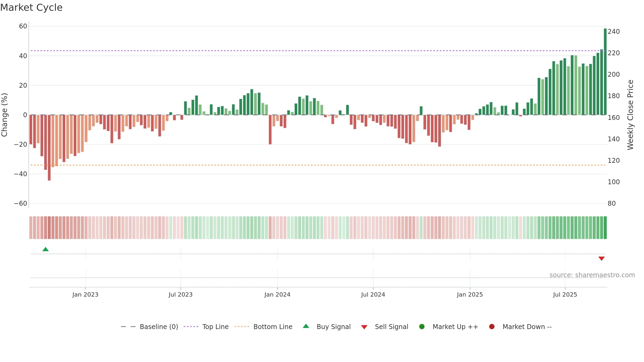
Task: Click the source: sharemaestro.com text
Action: pos(592,275)
